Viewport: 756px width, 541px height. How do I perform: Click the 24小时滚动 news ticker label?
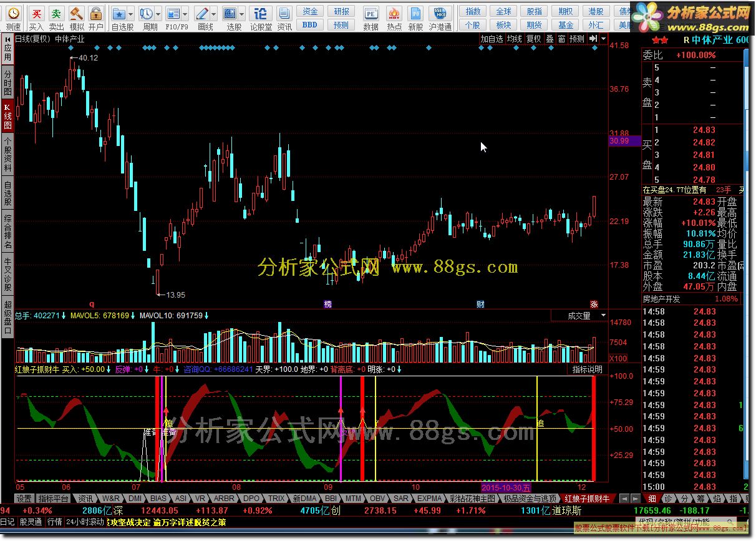pos(85,521)
